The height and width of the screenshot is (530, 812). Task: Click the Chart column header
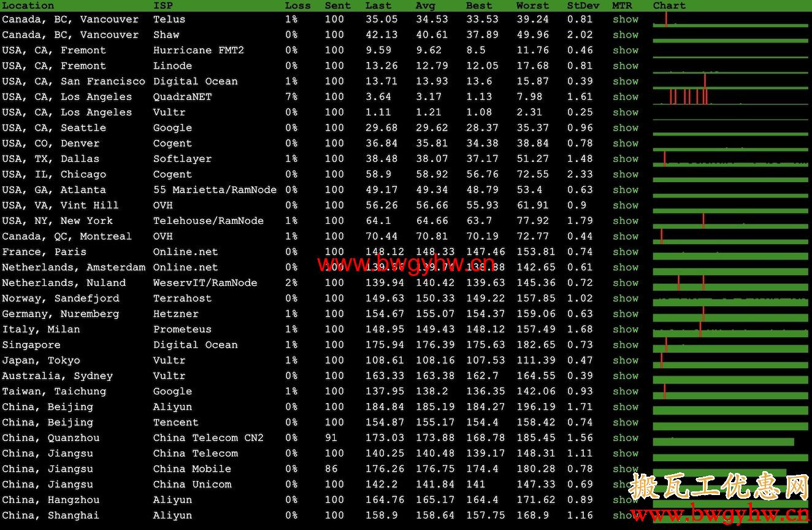[670, 5]
